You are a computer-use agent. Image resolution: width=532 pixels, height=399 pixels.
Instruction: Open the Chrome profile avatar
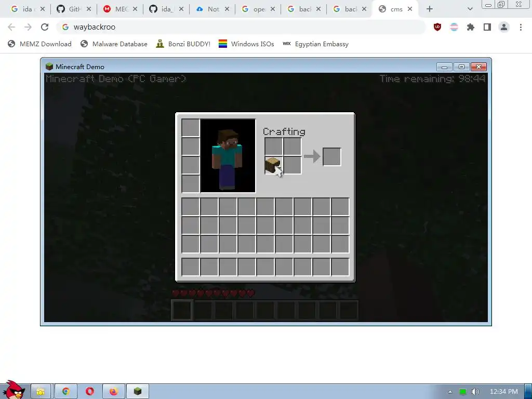point(504,27)
